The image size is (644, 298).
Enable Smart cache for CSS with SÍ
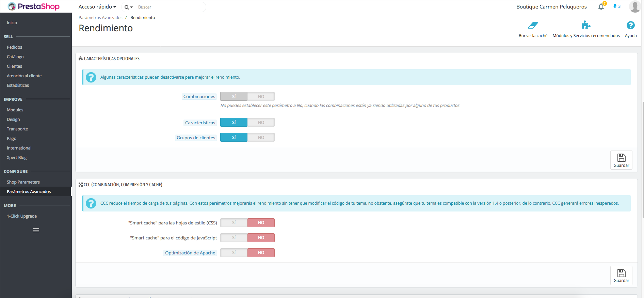pos(234,223)
